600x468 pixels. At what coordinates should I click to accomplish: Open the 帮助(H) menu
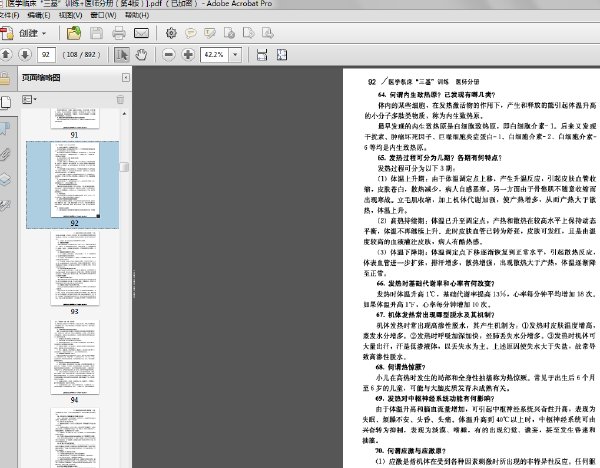click(137, 15)
